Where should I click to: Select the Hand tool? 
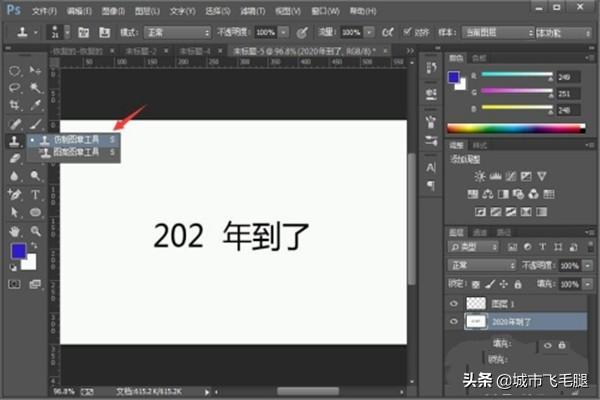(x=15, y=230)
